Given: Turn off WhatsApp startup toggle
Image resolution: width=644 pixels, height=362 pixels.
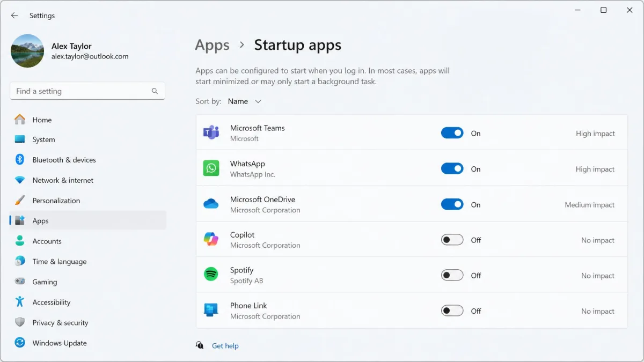Looking at the screenshot, I should [452, 168].
